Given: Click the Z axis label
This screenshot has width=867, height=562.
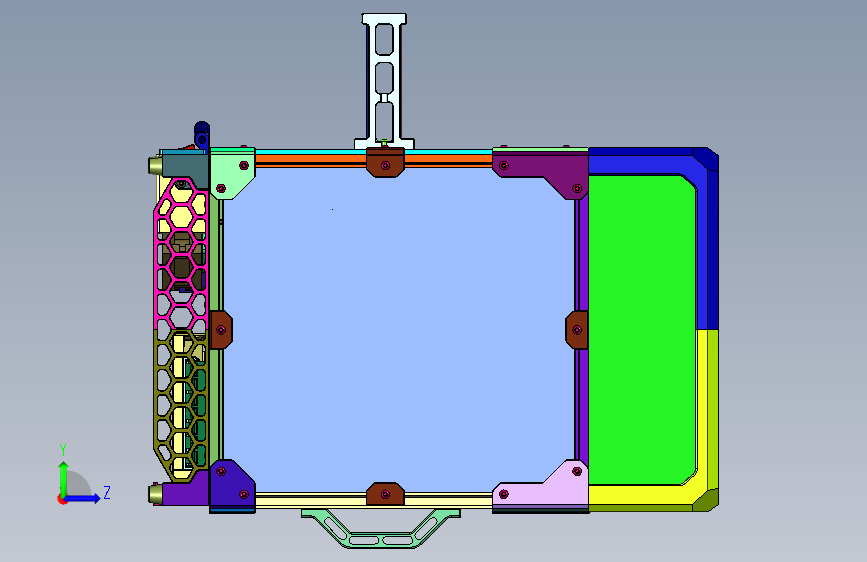Looking at the screenshot, I should 107,492.
